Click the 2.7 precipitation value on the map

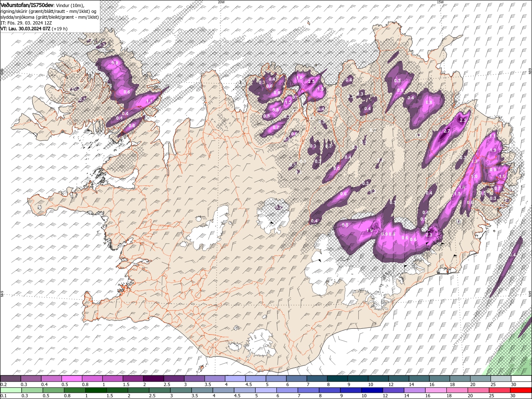[x=447, y=131]
